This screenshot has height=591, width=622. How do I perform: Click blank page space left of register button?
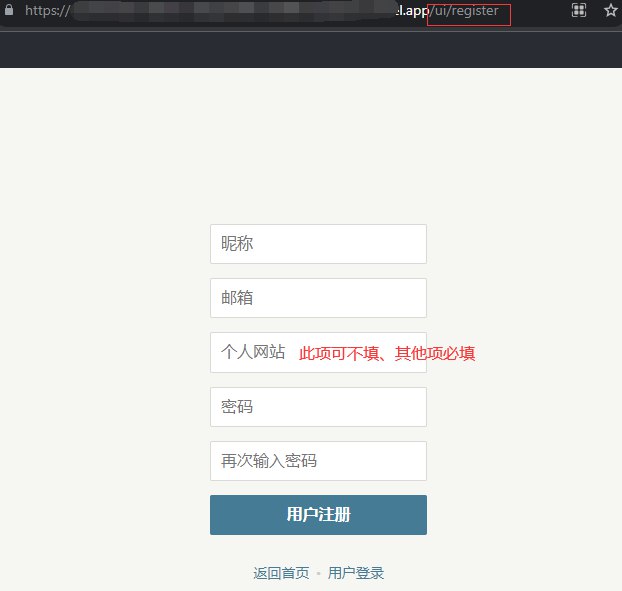pos(100,515)
